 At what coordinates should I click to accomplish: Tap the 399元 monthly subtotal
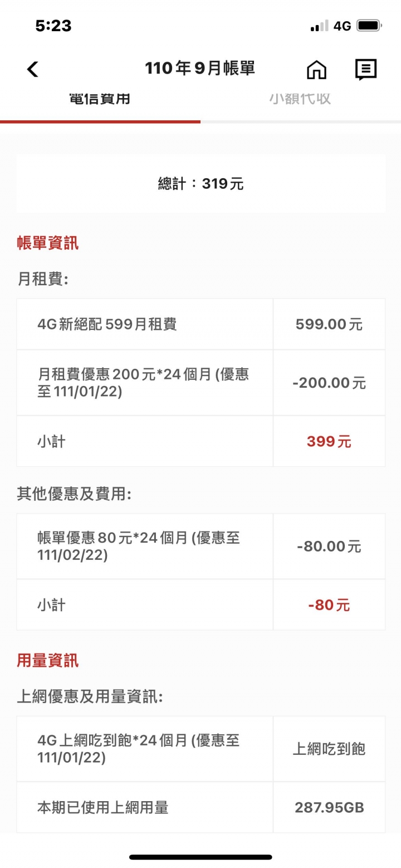(329, 442)
